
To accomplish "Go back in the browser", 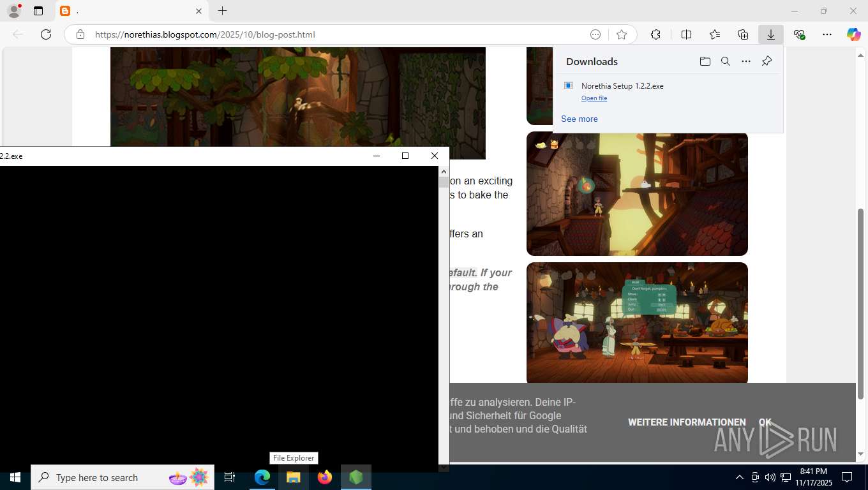I will click(x=18, y=34).
